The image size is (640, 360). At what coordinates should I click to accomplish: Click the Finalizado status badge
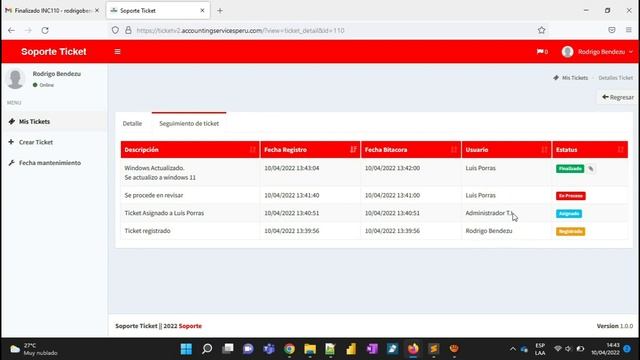click(x=570, y=169)
